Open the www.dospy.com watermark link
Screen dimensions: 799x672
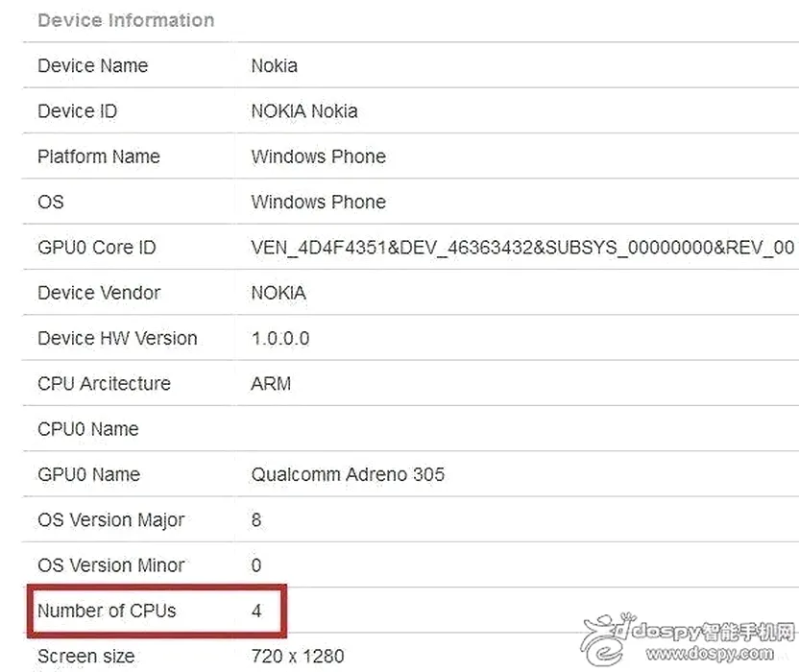tap(710, 653)
